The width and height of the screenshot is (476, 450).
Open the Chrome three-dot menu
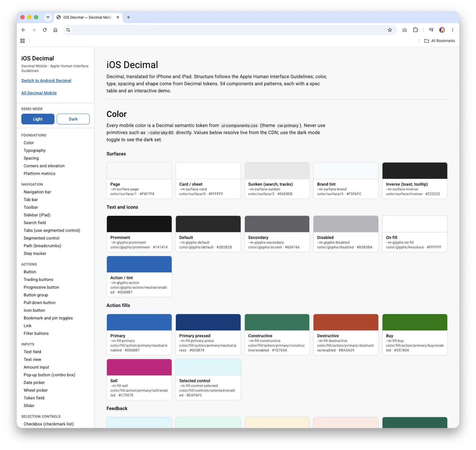(x=452, y=30)
